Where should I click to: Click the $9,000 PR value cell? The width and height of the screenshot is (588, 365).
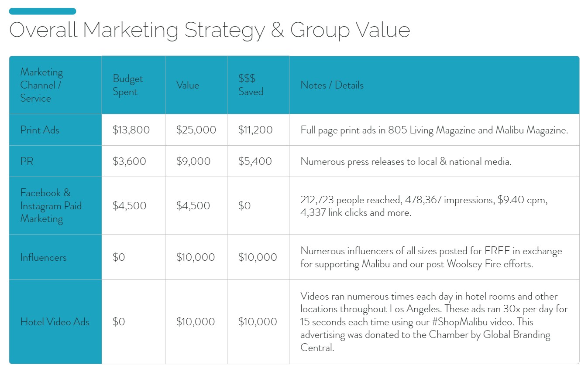point(196,161)
